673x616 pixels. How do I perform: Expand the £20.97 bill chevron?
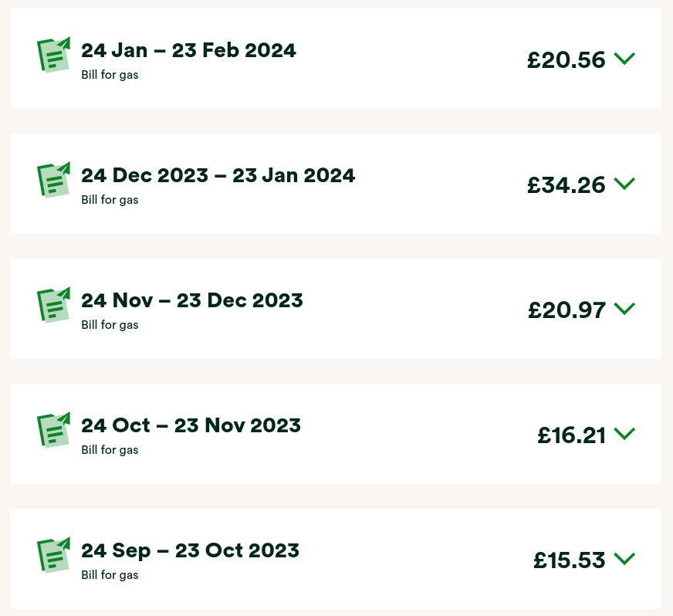click(624, 309)
